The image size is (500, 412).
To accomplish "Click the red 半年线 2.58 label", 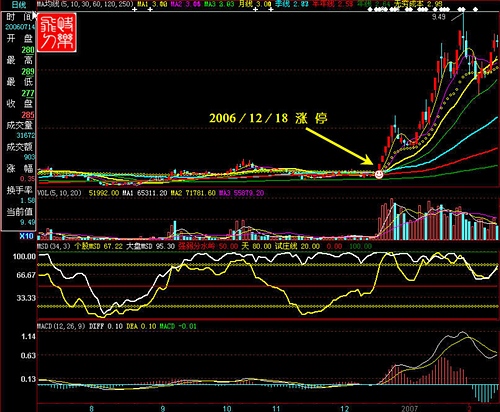I will coord(332,4).
